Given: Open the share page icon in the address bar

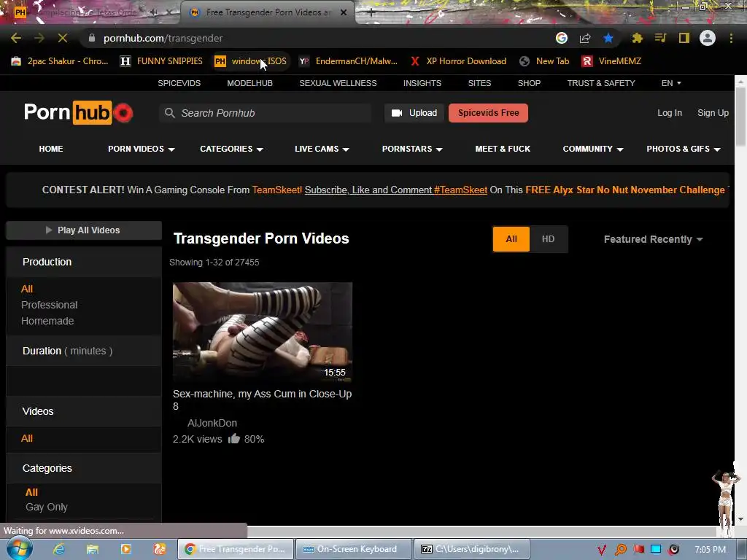Looking at the screenshot, I should tap(585, 38).
